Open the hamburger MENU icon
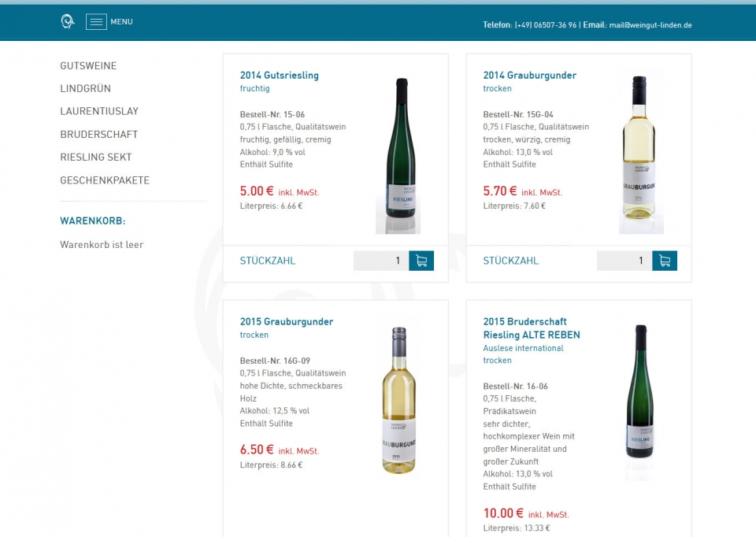Viewport: 756px width, 537px height. tap(96, 22)
